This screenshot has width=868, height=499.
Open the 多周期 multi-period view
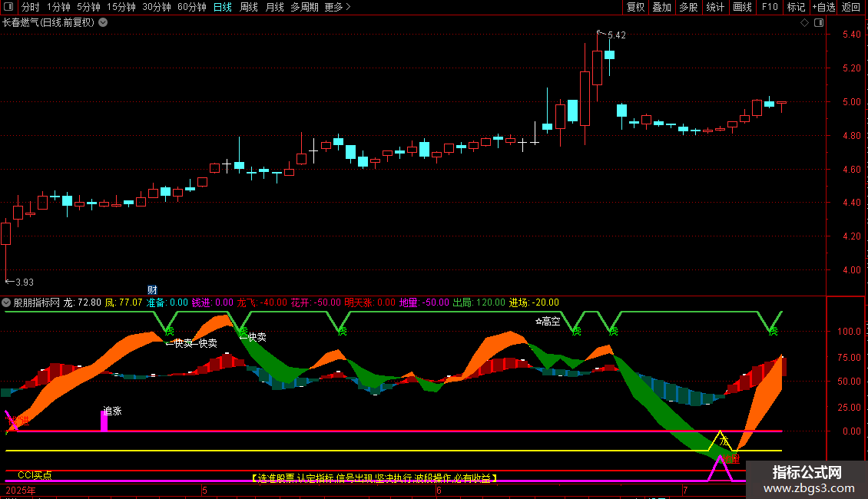pos(304,7)
